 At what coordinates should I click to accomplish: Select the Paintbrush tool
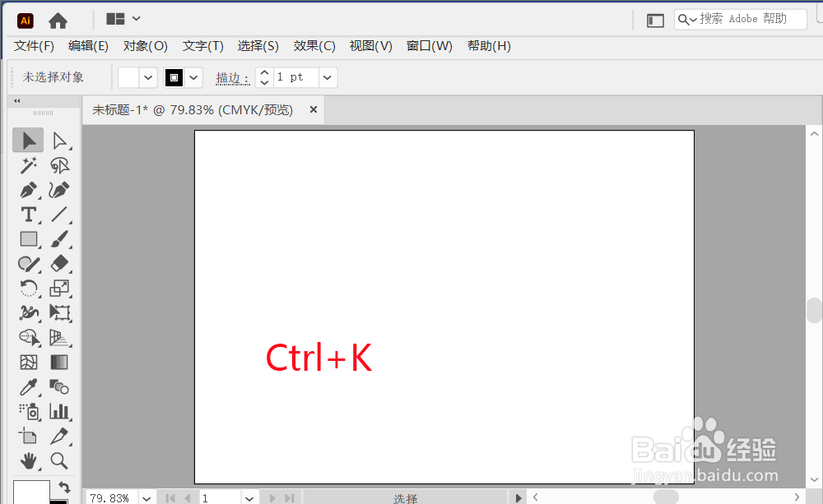coord(59,239)
